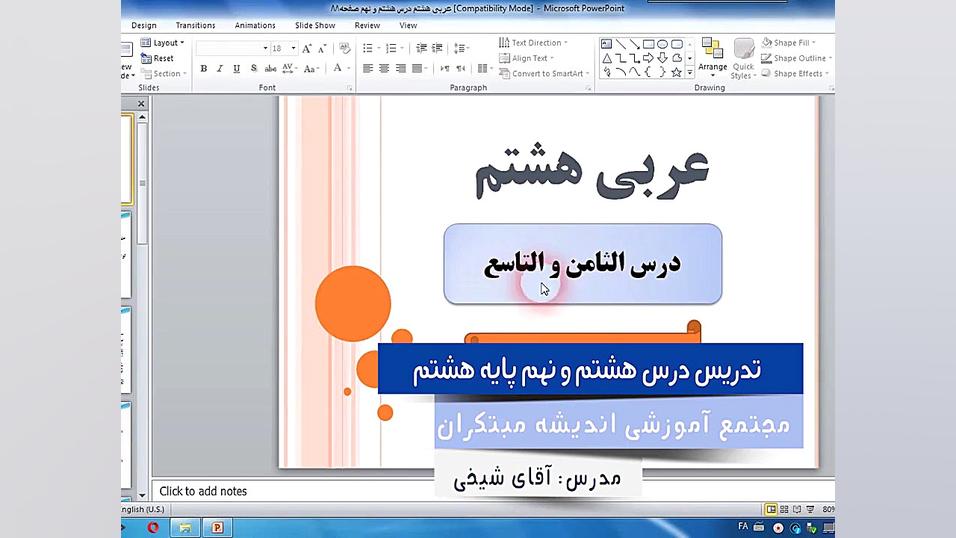Open the font size dropdown

(293, 48)
